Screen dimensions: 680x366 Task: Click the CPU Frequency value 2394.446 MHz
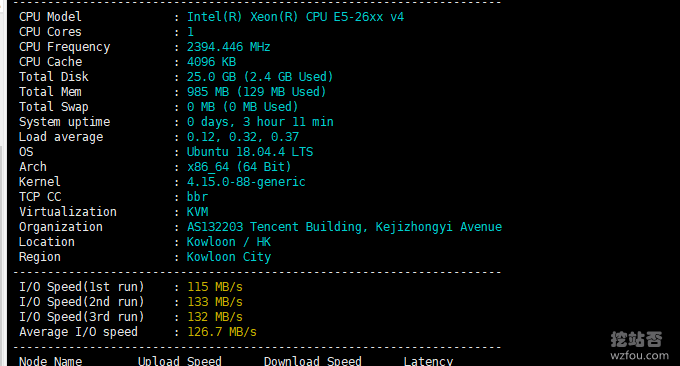click(x=229, y=47)
